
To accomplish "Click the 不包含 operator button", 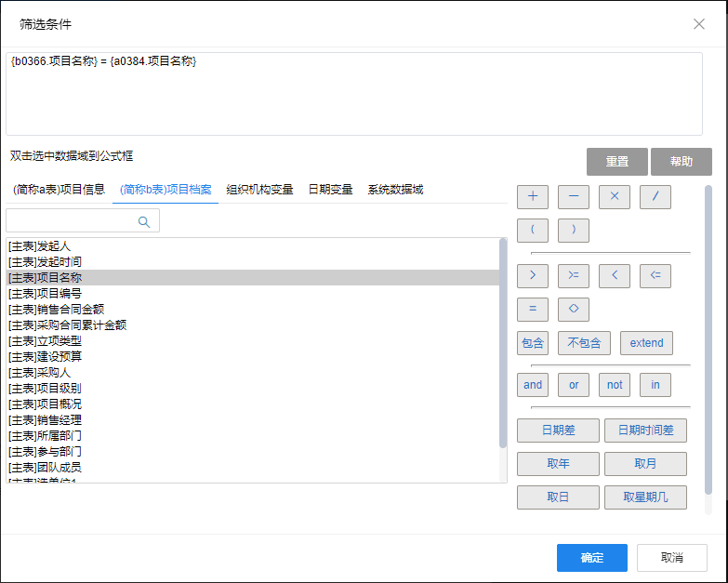I will point(584,343).
